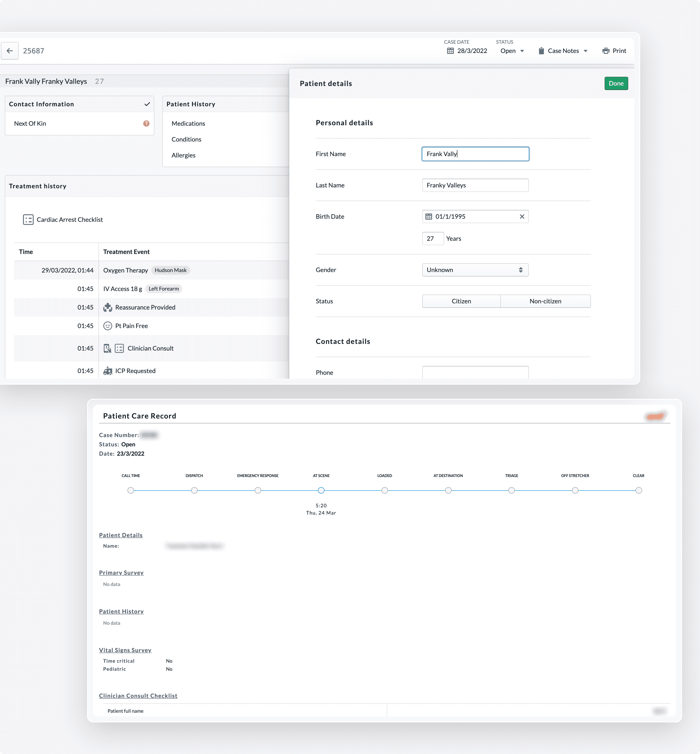Click the Clinician Consult document icon
This screenshot has height=754, width=700.
pos(107,348)
